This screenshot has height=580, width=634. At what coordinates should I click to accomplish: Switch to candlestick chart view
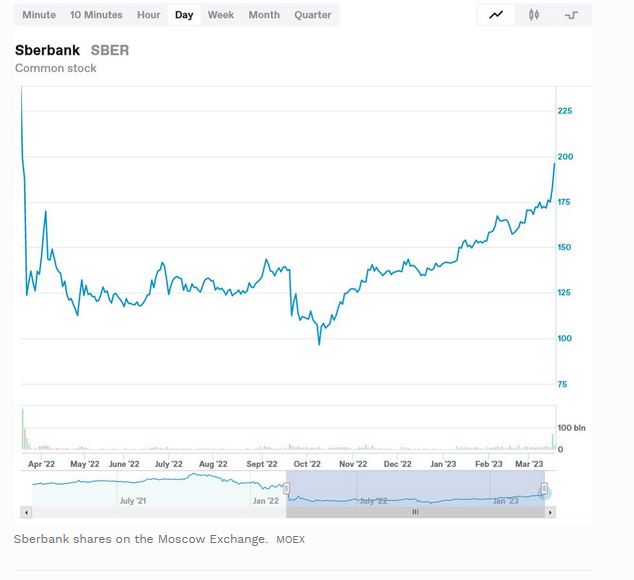[x=534, y=15]
